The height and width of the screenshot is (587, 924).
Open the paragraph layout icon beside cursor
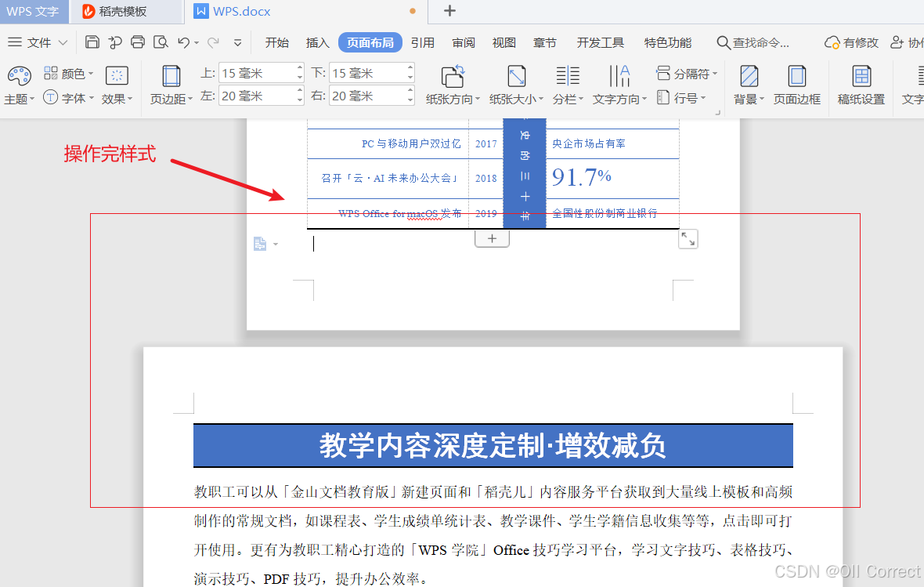pos(265,244)
